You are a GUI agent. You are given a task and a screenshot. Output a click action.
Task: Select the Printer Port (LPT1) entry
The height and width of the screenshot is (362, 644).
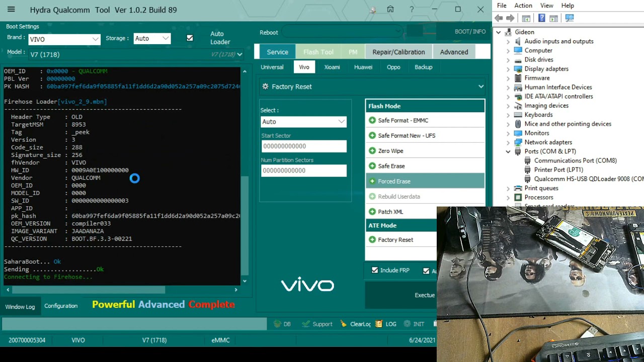[558, 169]
